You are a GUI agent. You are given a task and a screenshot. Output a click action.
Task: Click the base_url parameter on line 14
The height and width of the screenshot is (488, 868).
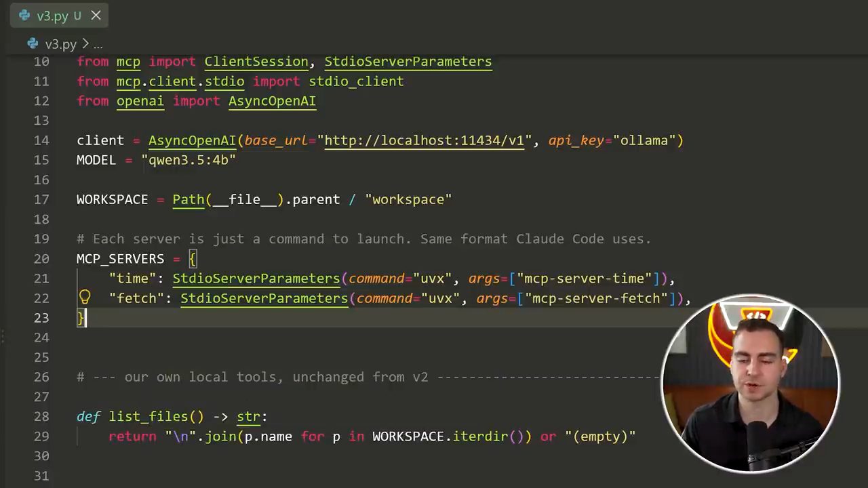[x=276, y=140]
